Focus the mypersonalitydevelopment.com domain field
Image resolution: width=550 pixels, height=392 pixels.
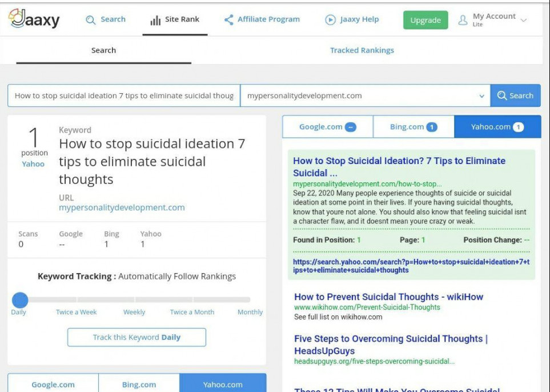pos(365,95)
